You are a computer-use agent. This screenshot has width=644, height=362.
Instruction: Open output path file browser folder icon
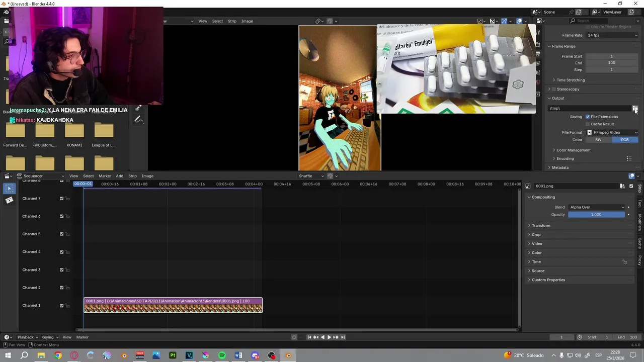pos(635,109)
